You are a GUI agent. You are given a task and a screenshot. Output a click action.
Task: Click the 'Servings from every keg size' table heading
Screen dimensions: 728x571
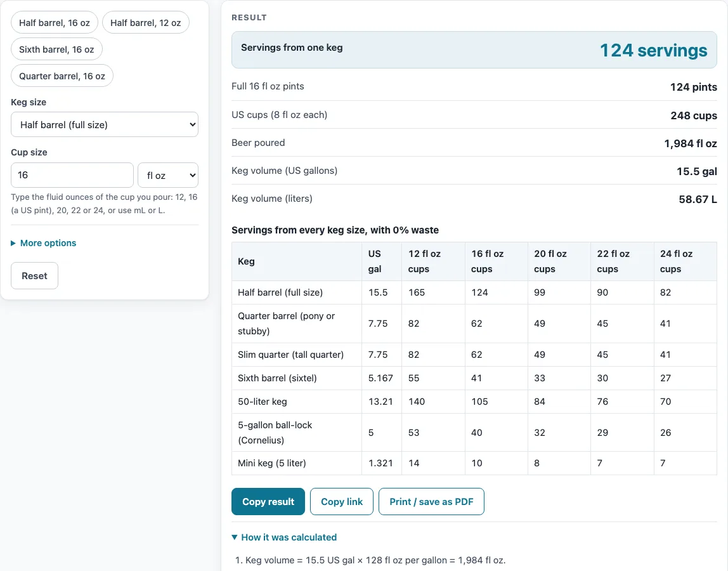[335, 230]
